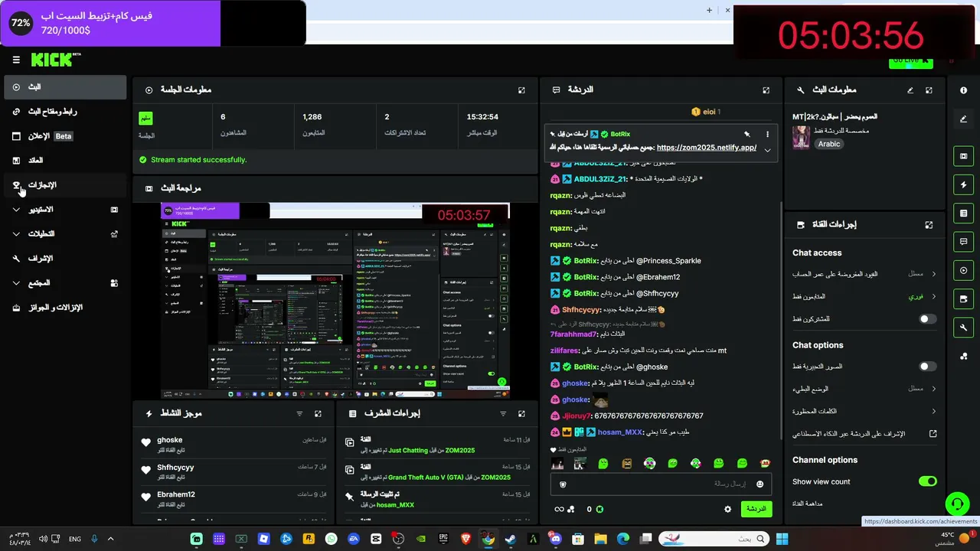Viewport: 980px width, 551px height.
Task: Toggle the session info play icon in right rail
Action: click(x=963, y=270)
